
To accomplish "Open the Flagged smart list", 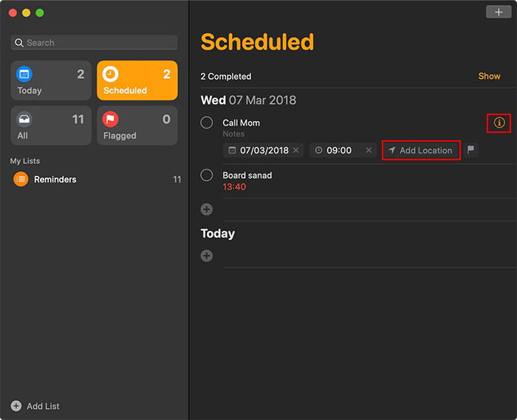I will [137, 125].
